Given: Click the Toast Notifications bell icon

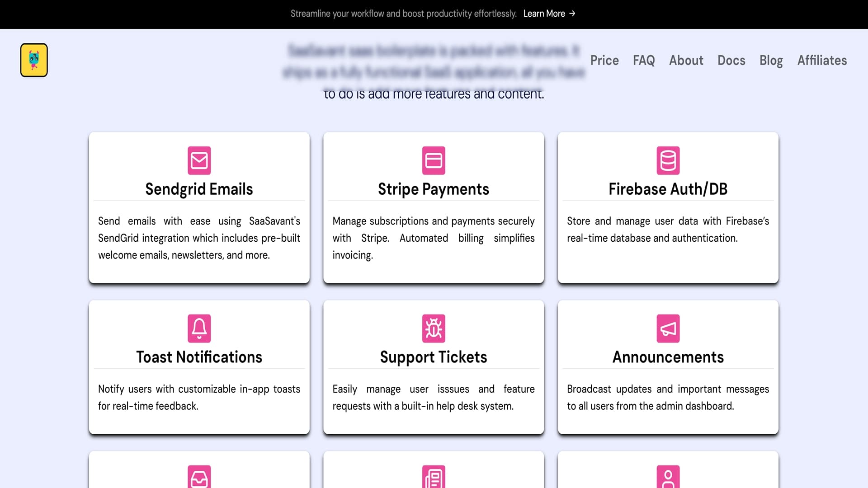Looking at the screenshot, I should pos(199,328).
